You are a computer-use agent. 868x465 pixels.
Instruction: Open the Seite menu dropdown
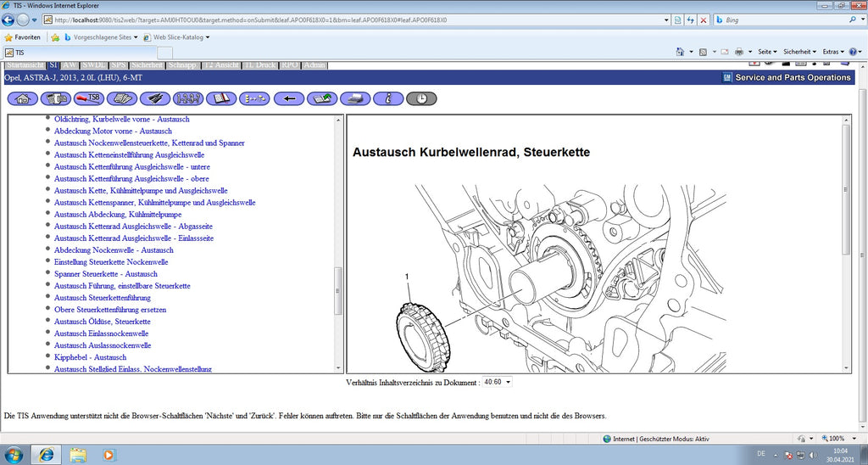point(767,52)
